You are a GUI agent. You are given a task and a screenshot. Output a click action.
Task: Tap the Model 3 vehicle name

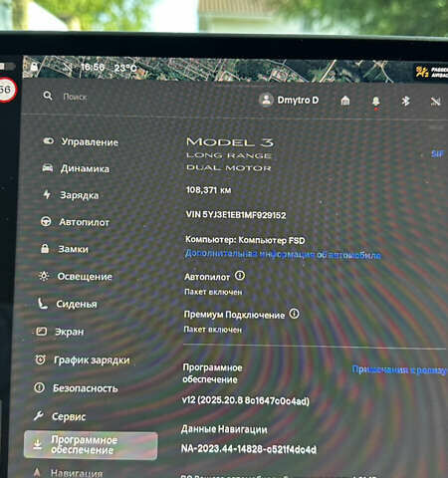pyautogui.click(x=230, y=142)
